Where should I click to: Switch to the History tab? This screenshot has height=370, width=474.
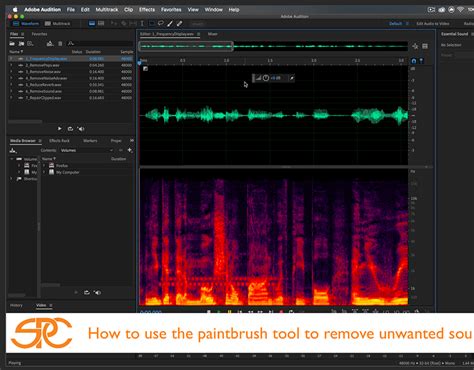point(16,305)
